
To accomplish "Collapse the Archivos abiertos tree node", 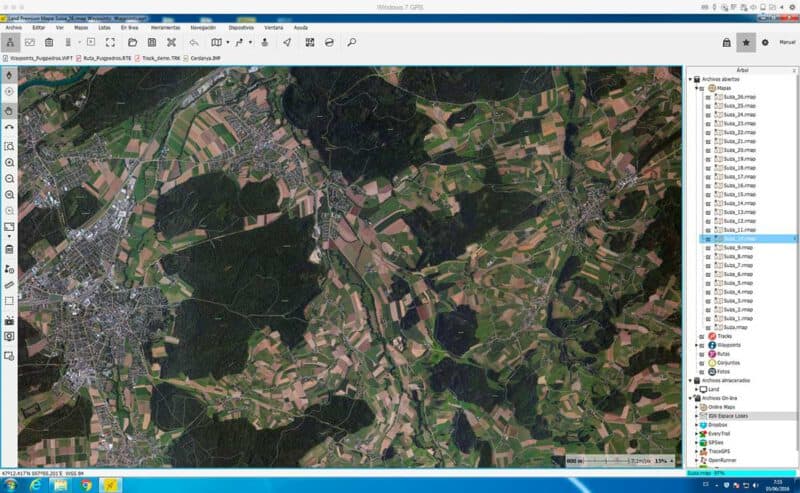I will click(690, 80).
